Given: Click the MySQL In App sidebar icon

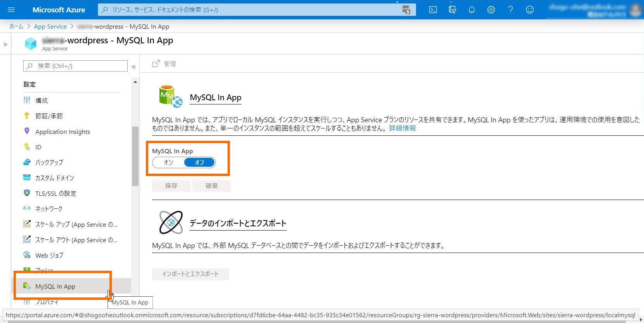Looking at the screenshot, I should point(27,286).
